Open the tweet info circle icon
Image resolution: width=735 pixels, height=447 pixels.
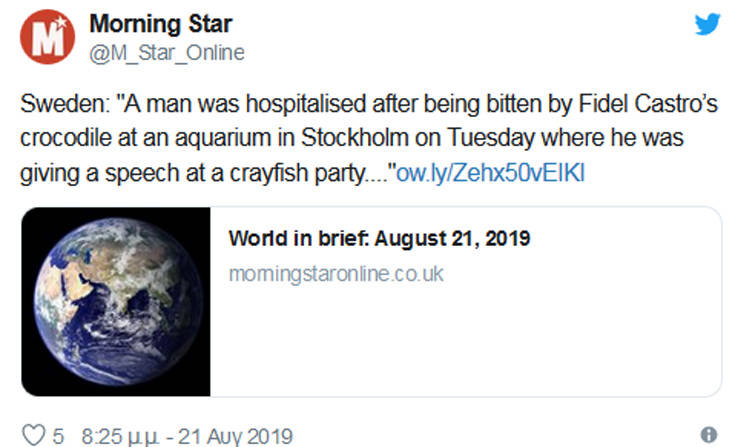click(x=709, y=435)
